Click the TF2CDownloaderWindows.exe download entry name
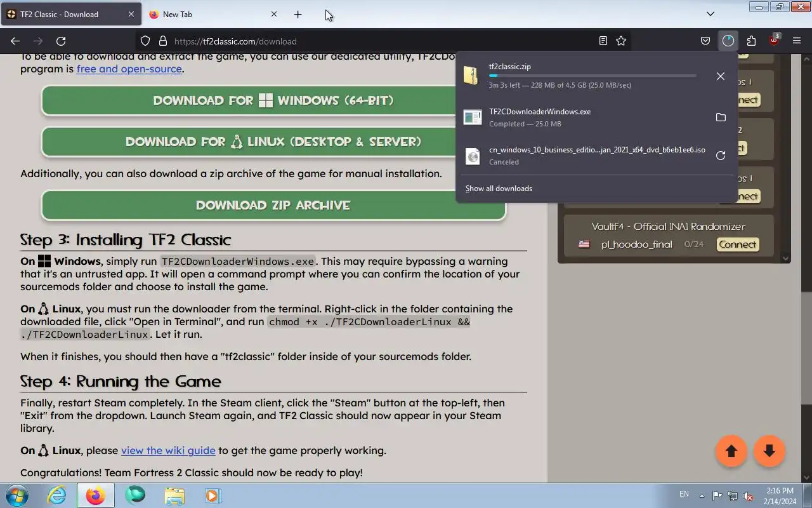The image size is (812, 508). click(540, 112)
